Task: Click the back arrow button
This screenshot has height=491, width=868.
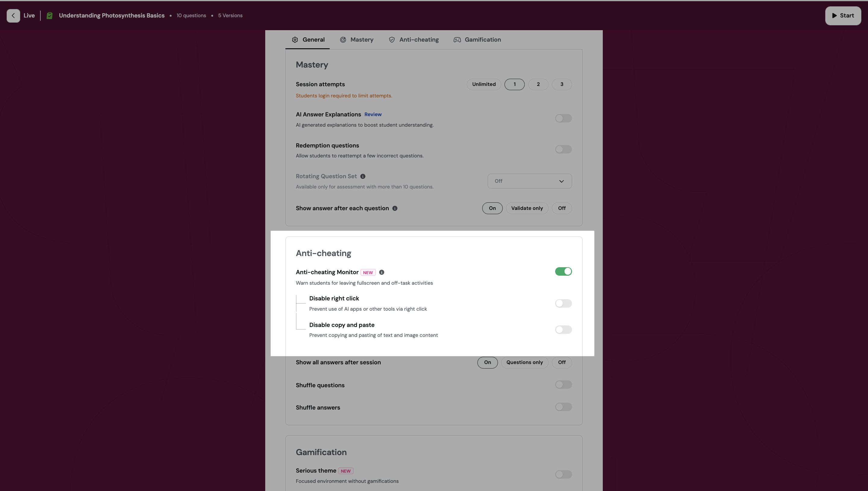Action: 13,15
